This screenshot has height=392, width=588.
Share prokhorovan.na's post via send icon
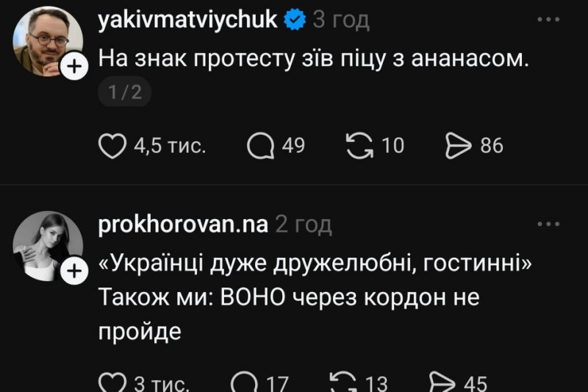tap(442, 384)
